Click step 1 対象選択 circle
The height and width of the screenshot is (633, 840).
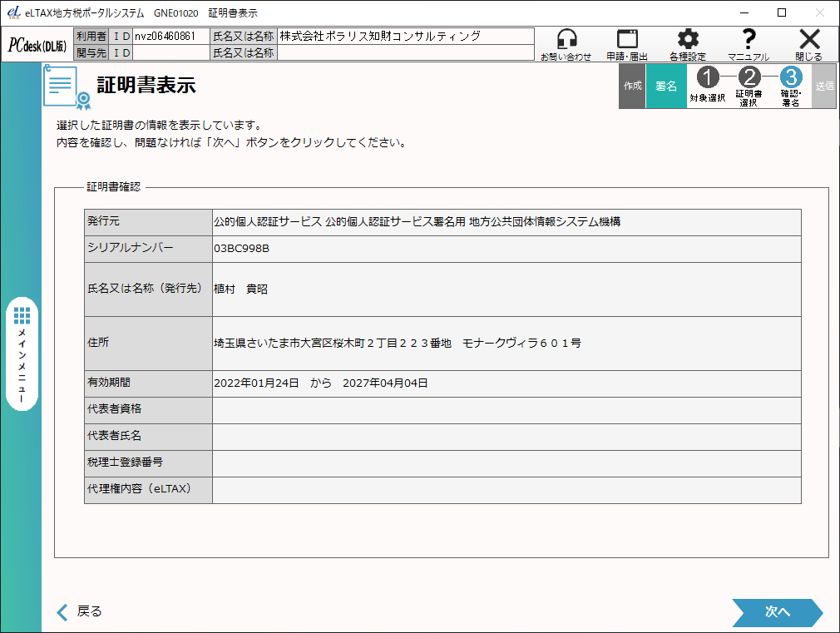click(707, 77)
